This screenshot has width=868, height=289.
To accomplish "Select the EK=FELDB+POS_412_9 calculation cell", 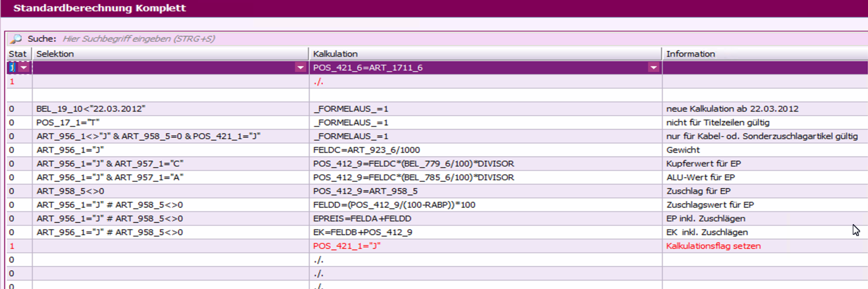I will click(x=362, y=232).
